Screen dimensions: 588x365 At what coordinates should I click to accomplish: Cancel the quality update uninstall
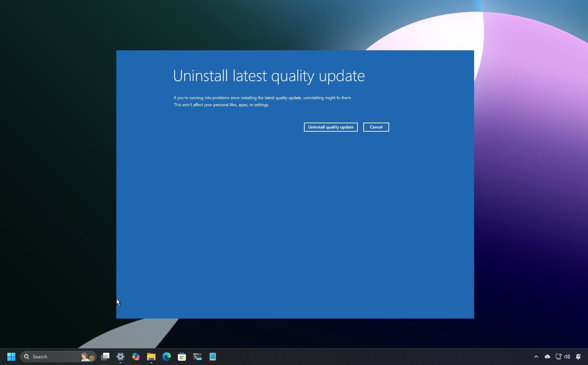[x=376, y=127]
